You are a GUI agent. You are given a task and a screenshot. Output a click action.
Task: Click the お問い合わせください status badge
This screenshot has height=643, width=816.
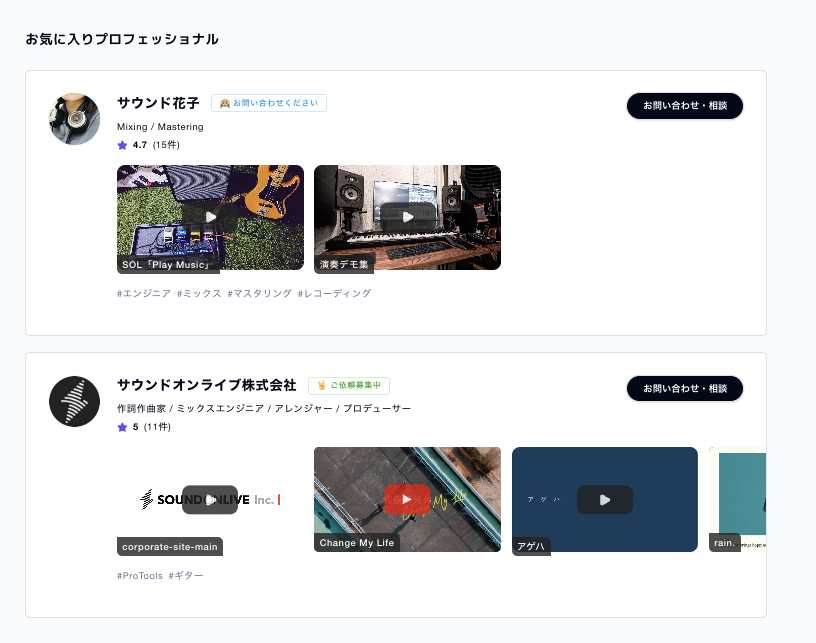click(269, 103)
